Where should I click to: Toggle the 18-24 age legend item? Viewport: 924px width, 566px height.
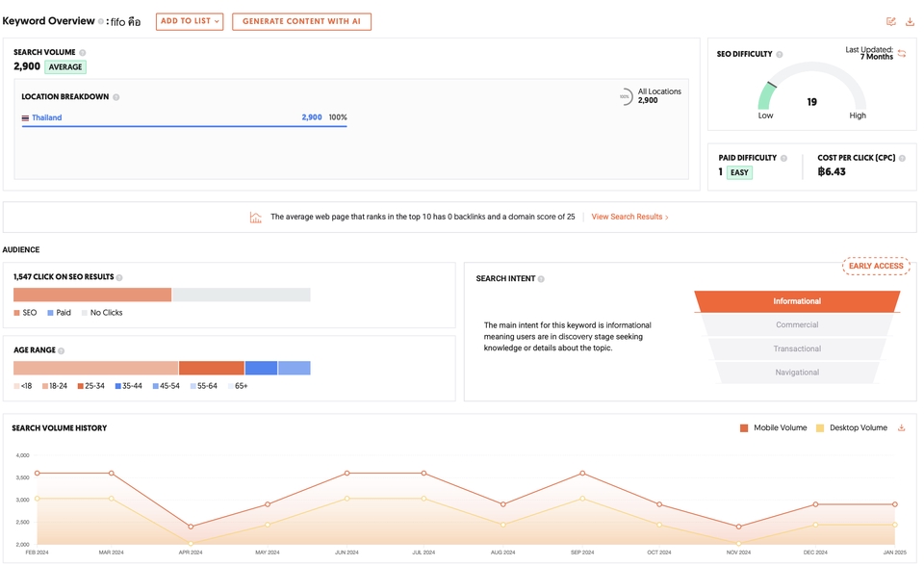point(55,386)
